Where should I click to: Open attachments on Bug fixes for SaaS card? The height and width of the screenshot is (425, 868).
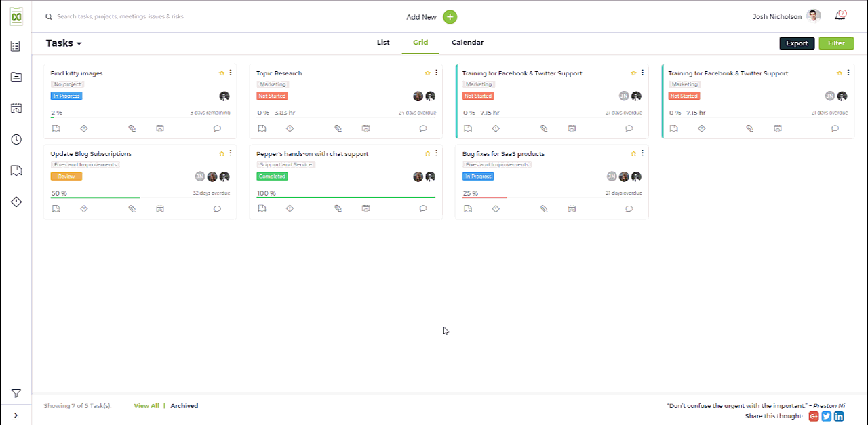click(x=544, y=209)
